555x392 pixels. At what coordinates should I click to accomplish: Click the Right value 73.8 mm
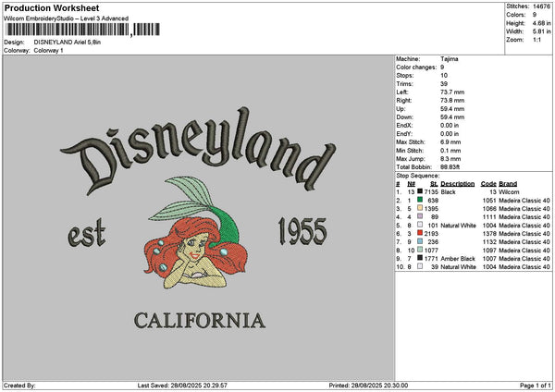(x=452, y=101)
